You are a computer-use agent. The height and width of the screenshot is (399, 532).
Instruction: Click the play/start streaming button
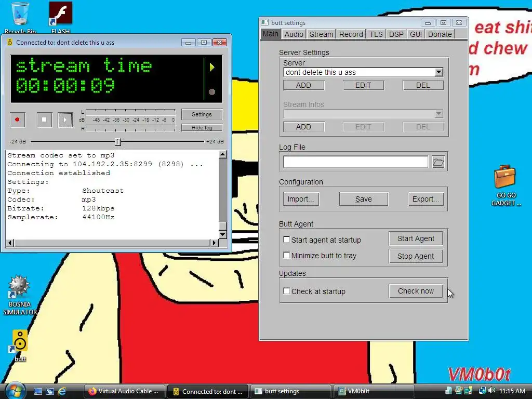point(65,120)
